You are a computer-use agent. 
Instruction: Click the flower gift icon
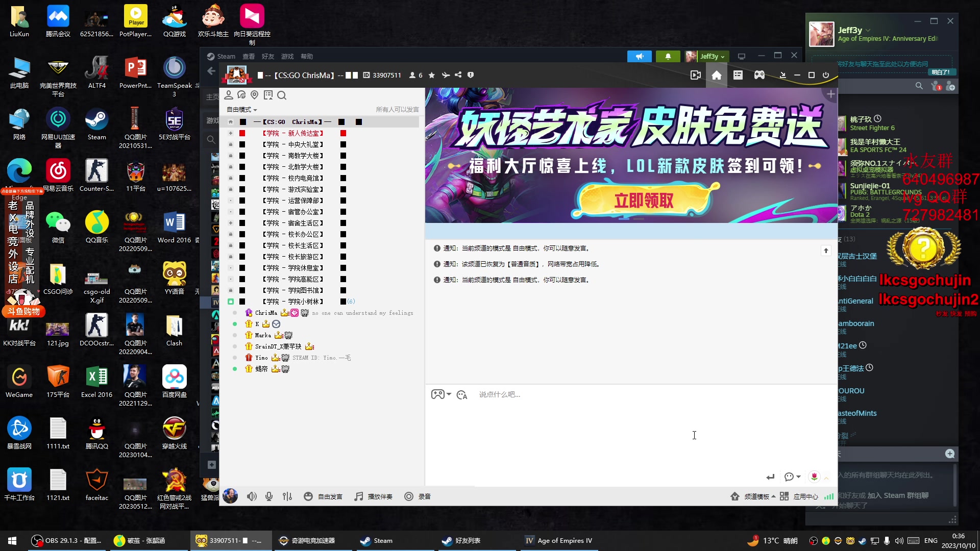[x=814, y=477]
